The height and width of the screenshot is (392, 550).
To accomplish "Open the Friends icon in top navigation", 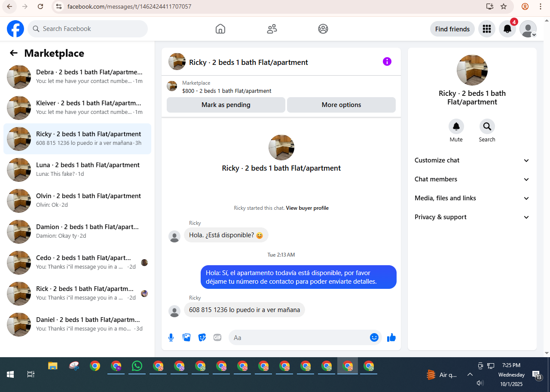I will pos(272,29).
